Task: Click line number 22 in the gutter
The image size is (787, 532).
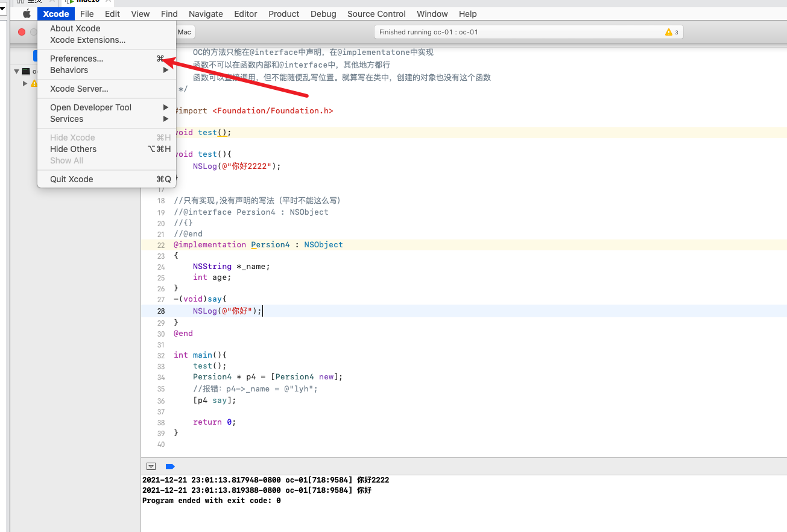Action: [x=161, y=245]
